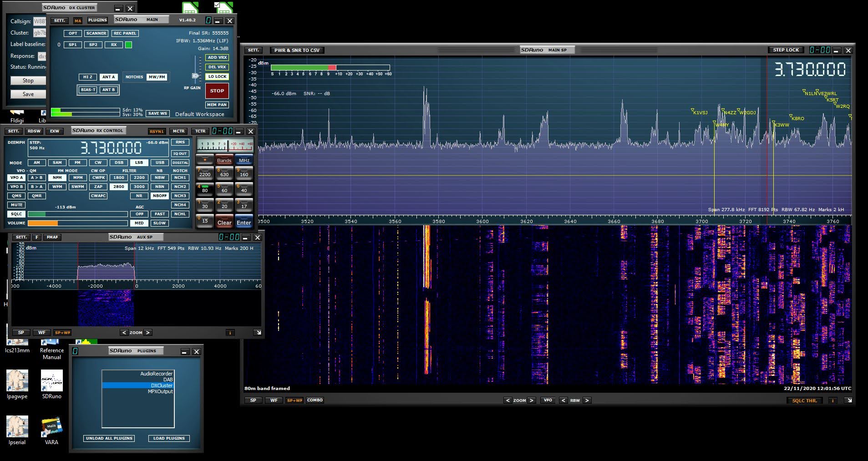Click the TCTR icon in RX Control
The image size is (868, 461).
tap(199, 131)
